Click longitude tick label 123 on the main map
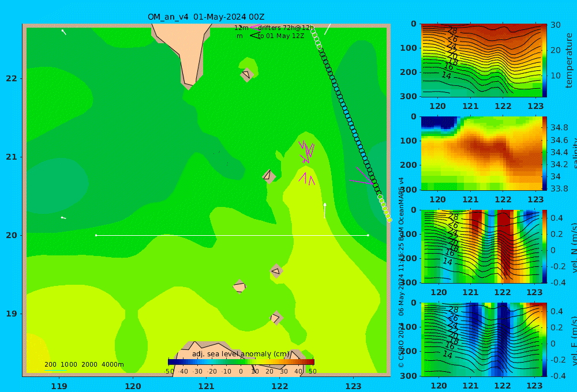The width and height of the screenshot is (577, 392). 353,386
